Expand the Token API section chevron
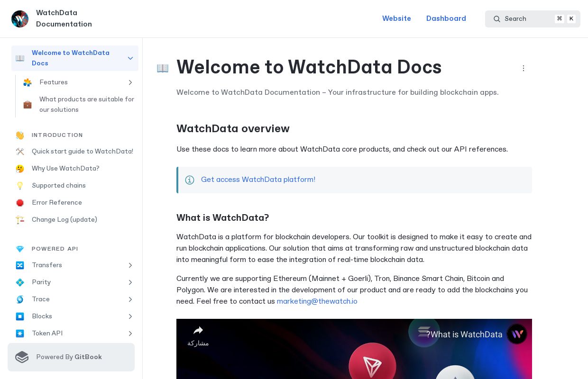Viewport: 588px width, 379px height. tap(130, 334)
